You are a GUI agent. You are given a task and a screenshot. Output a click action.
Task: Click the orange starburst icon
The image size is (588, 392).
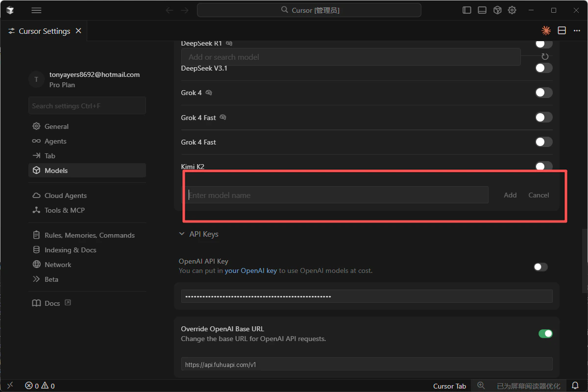[546, 30]
